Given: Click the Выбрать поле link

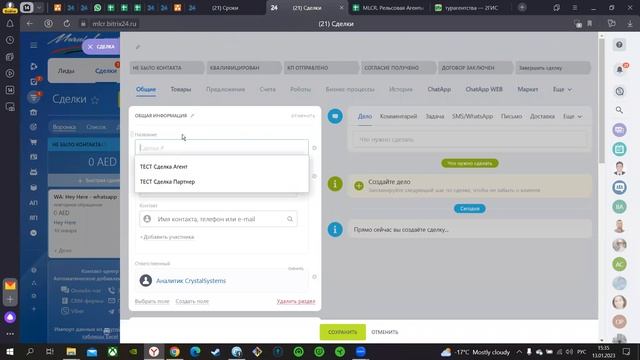Looking at the screenshot, I should (x=152, y=301).
